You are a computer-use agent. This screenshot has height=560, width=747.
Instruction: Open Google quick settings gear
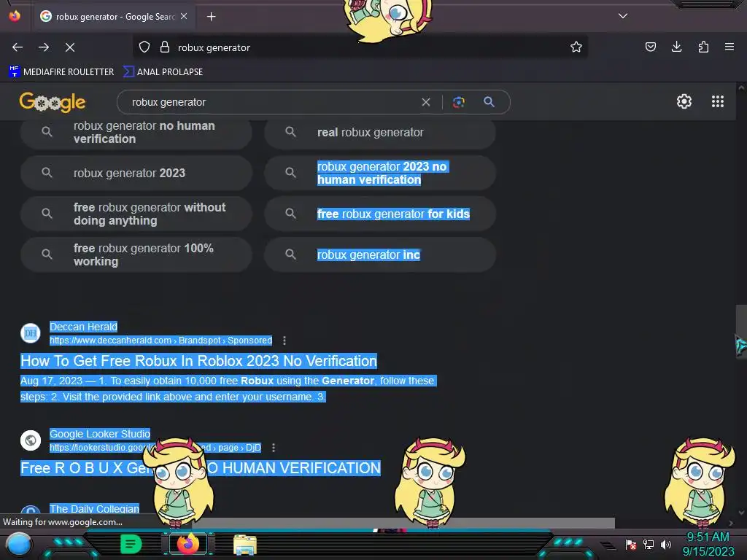(x=684, y=101)
